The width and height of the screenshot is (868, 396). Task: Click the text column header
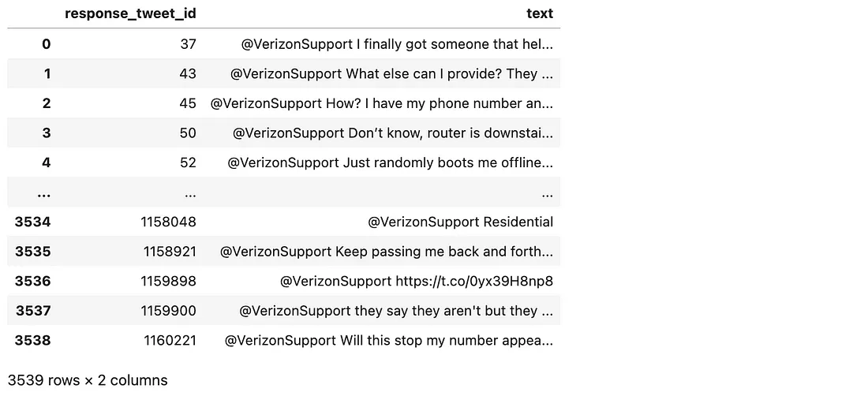pos(540,13)
